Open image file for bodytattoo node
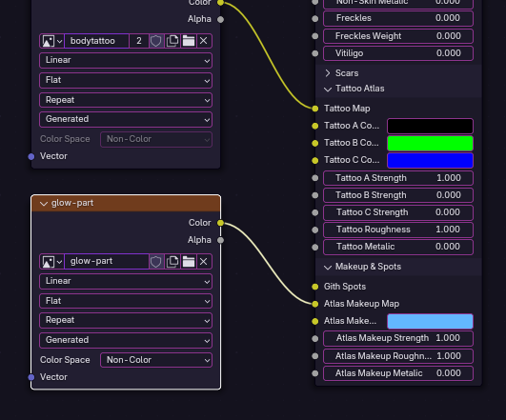Viewport: 506px width, 420px height. click(189, 41)
